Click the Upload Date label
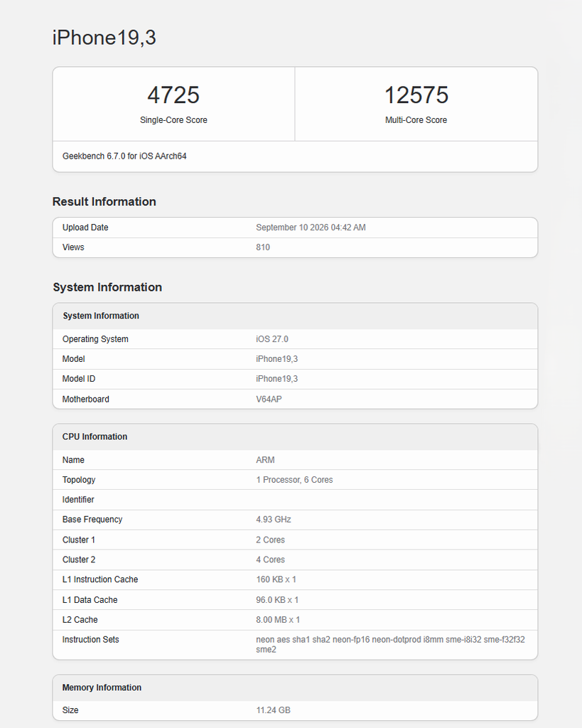Screen dimensions: 582x728 point(85,227)
